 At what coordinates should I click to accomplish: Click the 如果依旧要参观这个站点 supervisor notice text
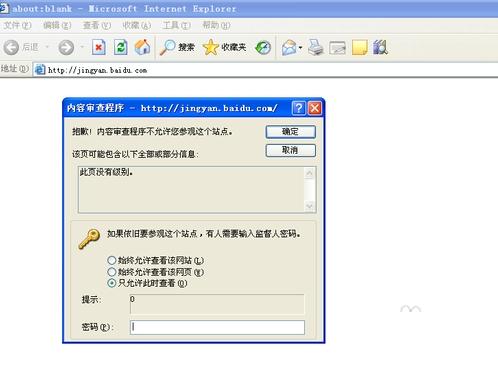pyautogui.click(x=203, y=234)
